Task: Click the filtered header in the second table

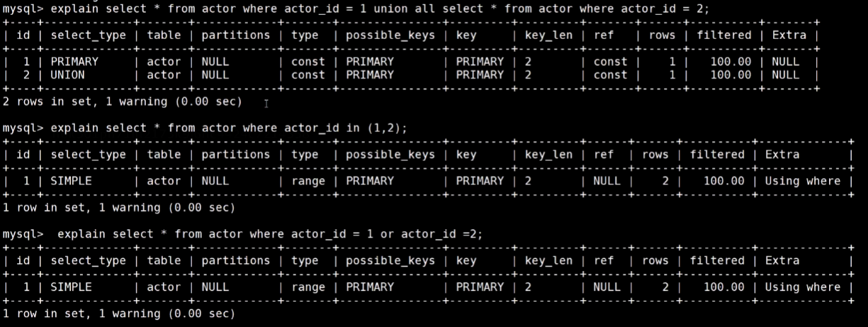Action: click(x=717, y=154)
